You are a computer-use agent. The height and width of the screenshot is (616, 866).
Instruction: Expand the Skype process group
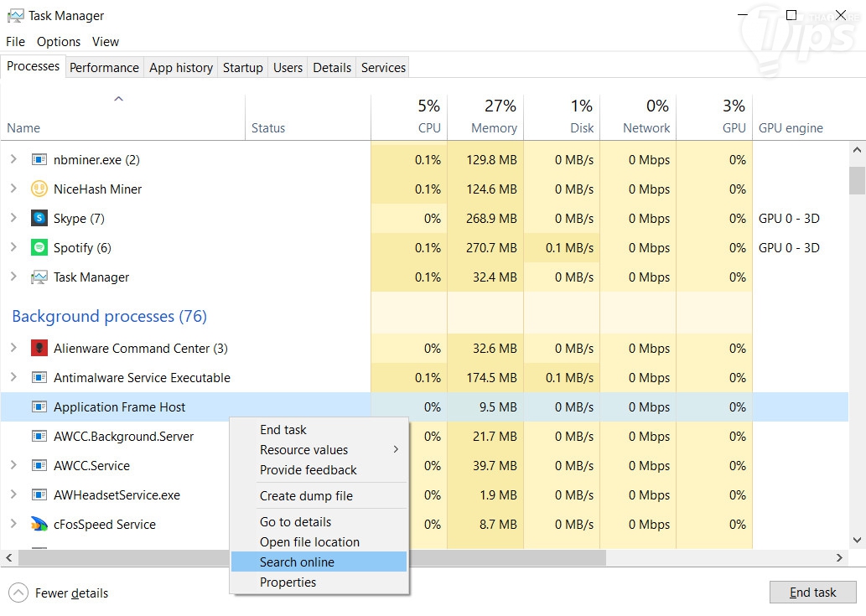(13, 219)
